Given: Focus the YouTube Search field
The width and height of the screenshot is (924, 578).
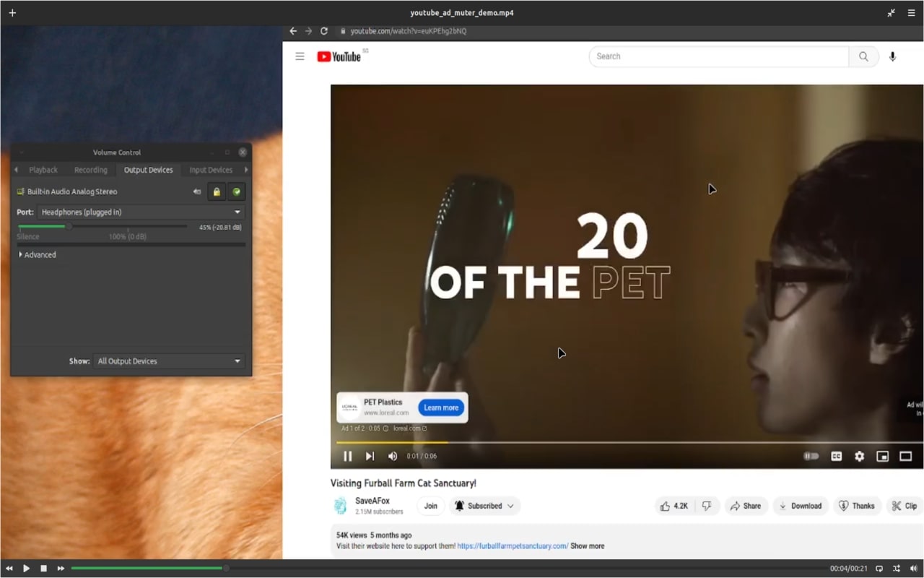Looking at the screenshot, I should click(719, 56).
